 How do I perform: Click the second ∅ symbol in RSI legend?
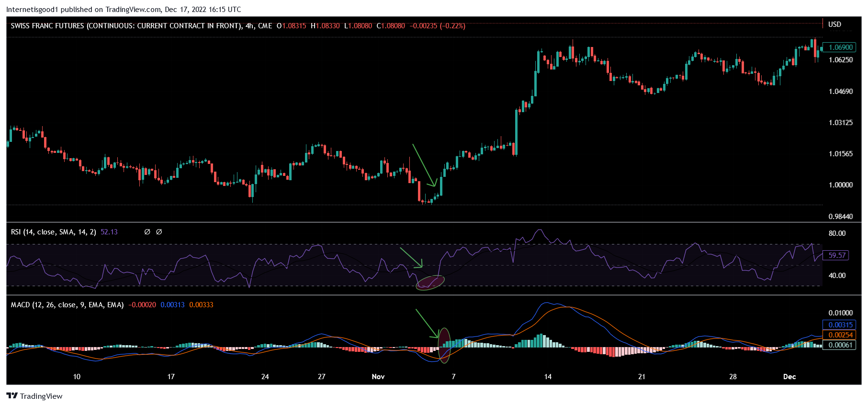[x=159, y=232]
